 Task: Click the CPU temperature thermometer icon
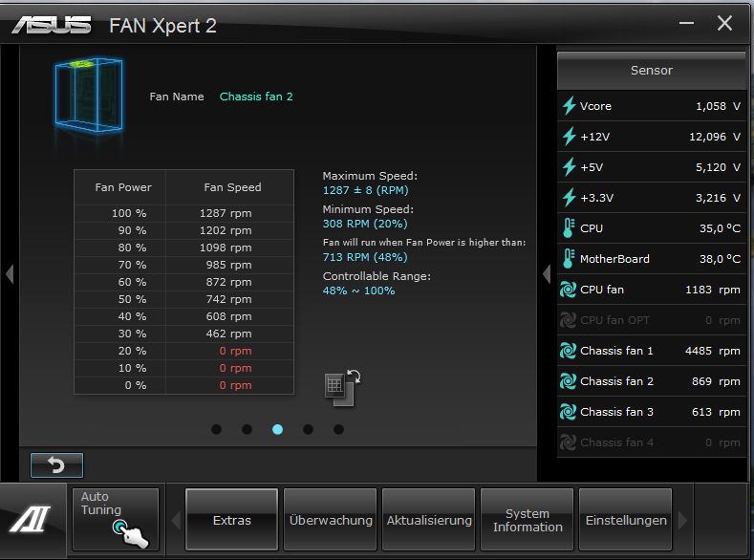click(569, 228)
